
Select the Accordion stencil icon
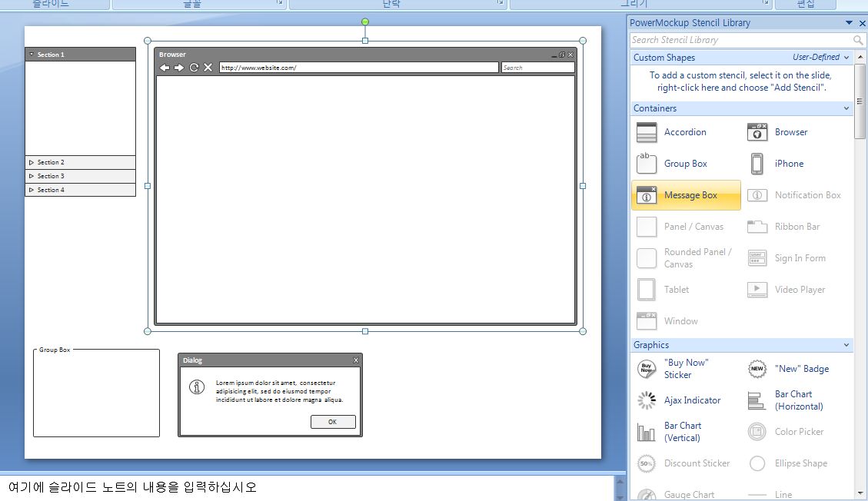647,132
